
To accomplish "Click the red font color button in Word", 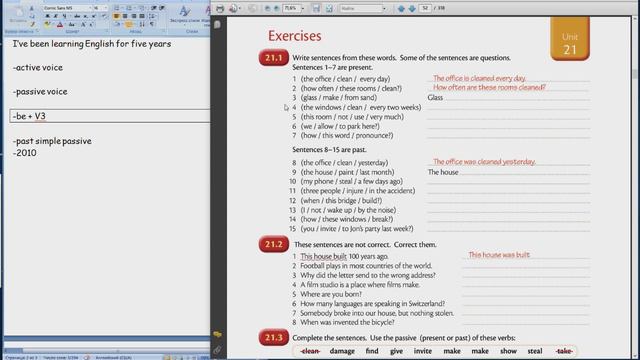I will pos(60,24).
